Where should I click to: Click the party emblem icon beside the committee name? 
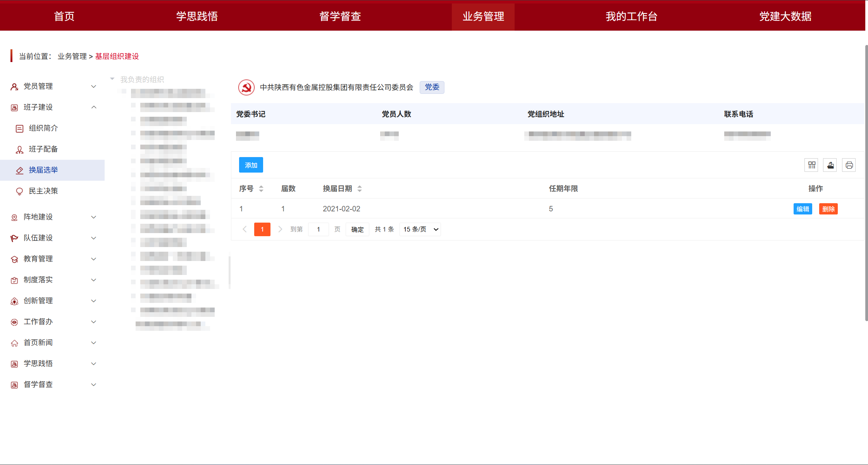(x=246, y=87)
